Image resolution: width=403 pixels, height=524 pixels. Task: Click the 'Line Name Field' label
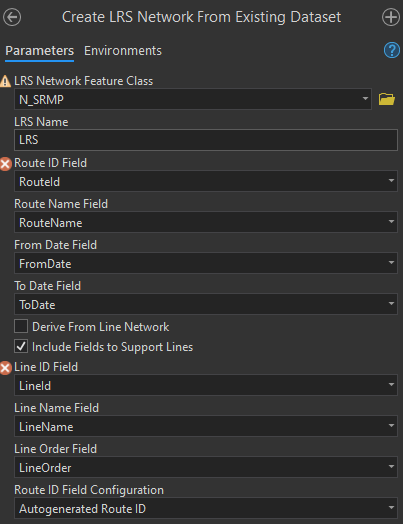56,408
